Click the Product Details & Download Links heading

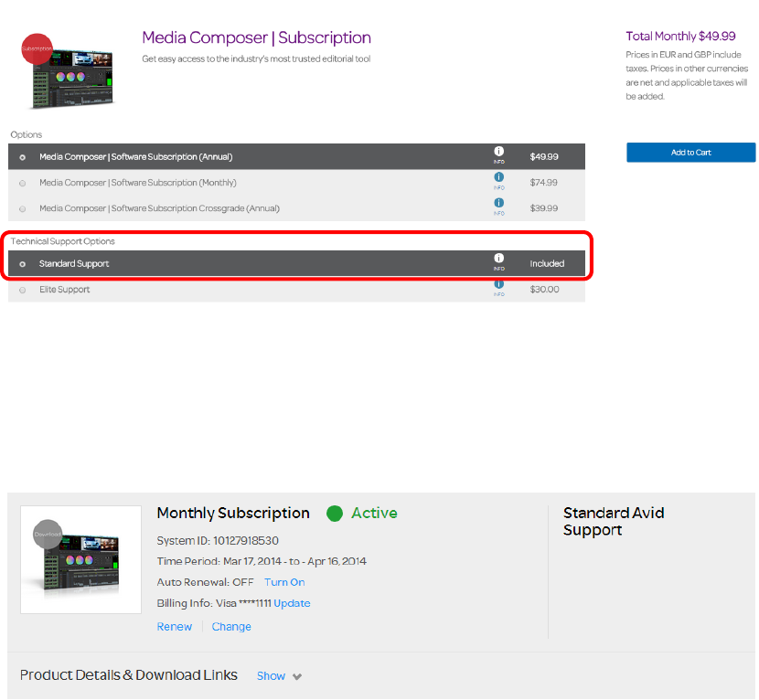pos(129,674)
